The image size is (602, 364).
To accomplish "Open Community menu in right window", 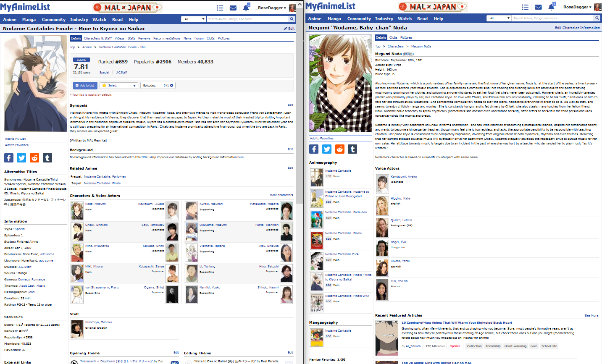I will coord(359,18).
